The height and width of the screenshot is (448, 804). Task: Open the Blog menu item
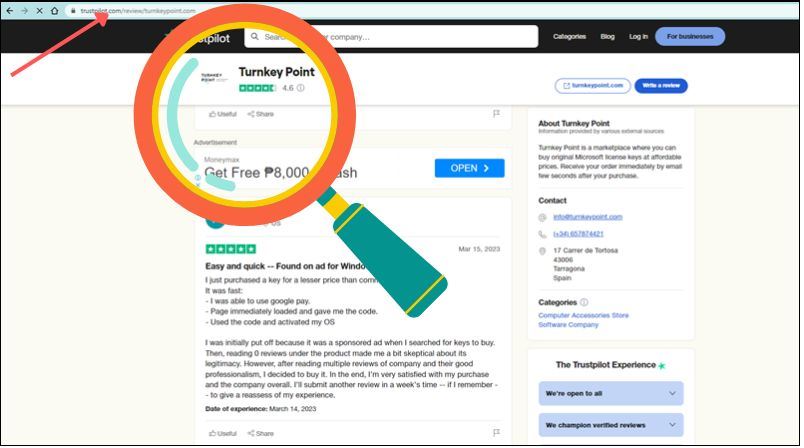coord(607,36)
